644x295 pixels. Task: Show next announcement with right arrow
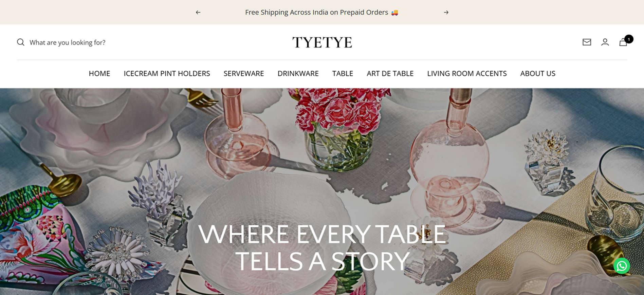pos(446,12)
